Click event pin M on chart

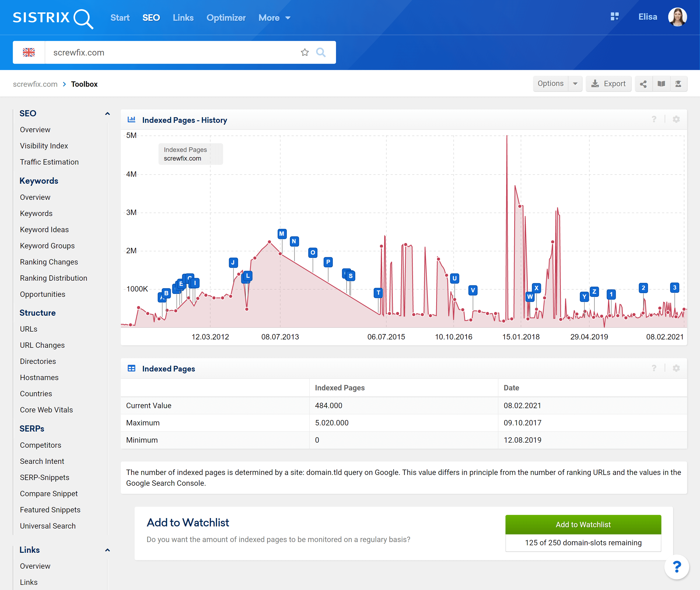[282, 234]
